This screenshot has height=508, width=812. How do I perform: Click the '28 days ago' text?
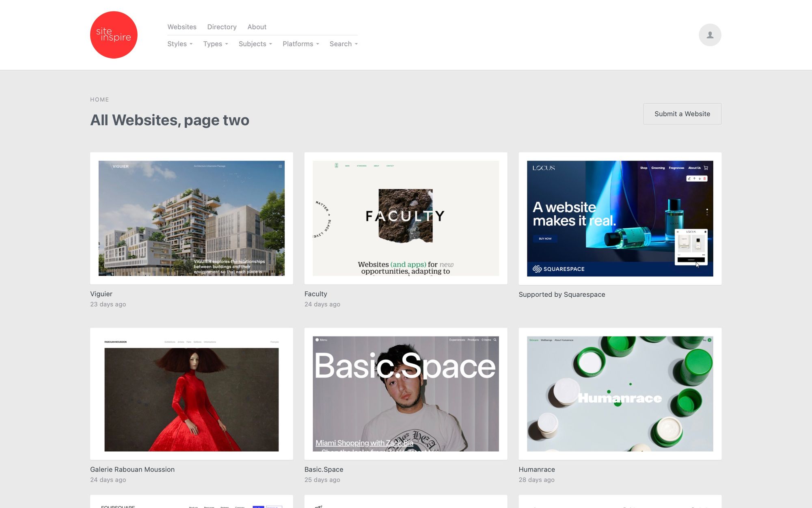pos(536,480)
